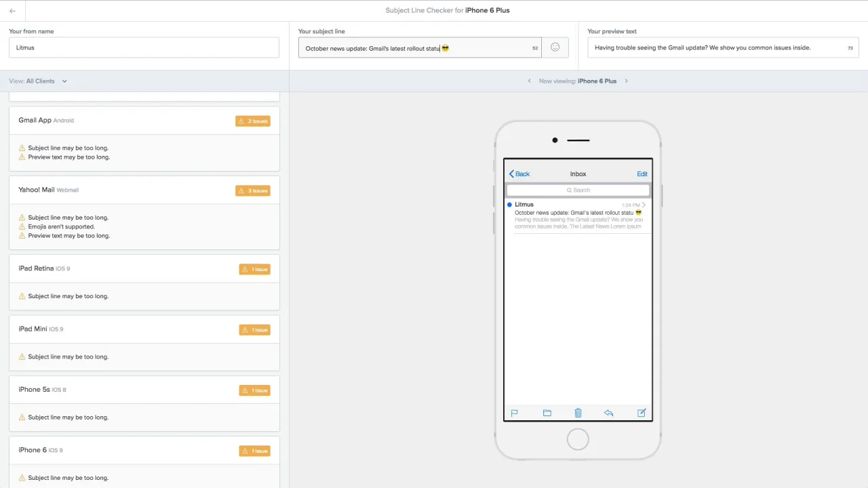
Task: Click "Subject line may be too long." under Yahoo! Mail
Action: point(68,218)
